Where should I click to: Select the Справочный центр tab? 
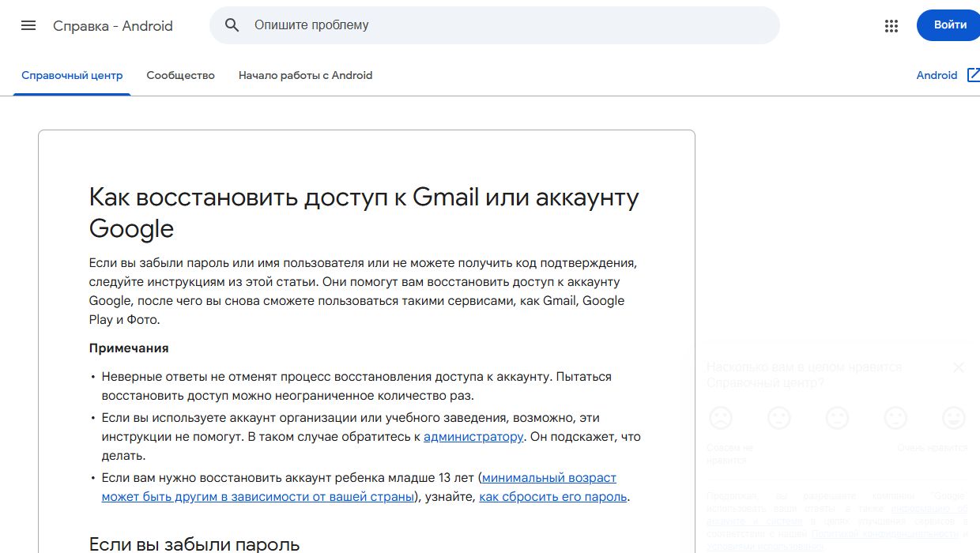tap(72, 76)
